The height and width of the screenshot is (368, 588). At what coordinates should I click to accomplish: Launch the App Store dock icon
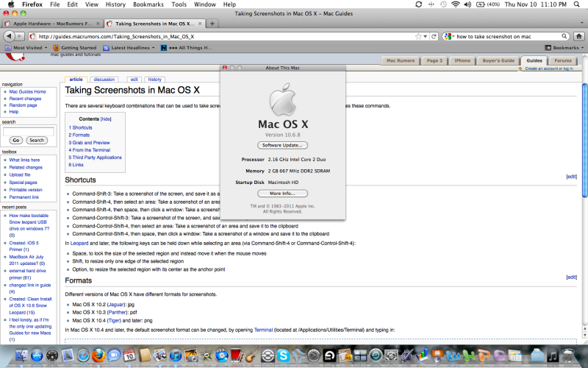click(x=37, y=355)
